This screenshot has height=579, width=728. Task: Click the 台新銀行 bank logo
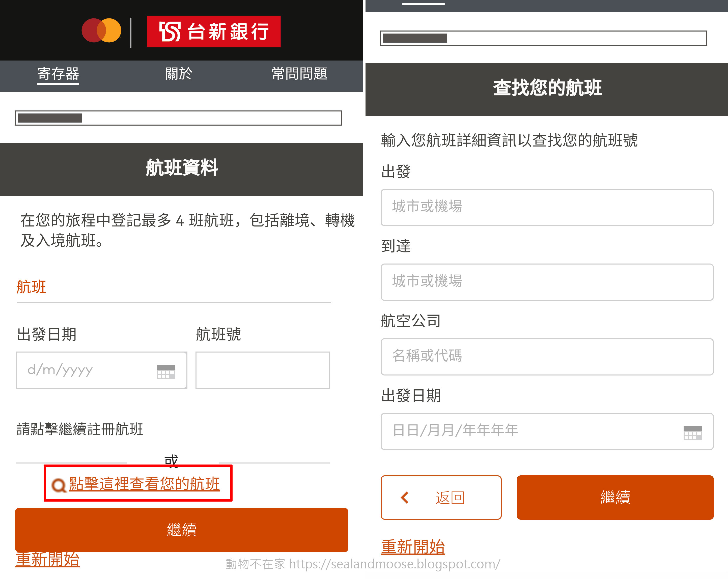[213, 32]
